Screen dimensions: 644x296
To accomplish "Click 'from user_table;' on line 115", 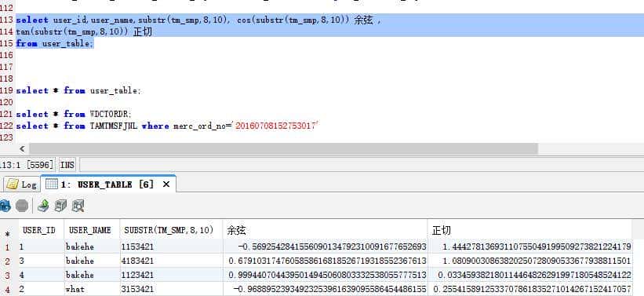I will (x=55, y=44).
